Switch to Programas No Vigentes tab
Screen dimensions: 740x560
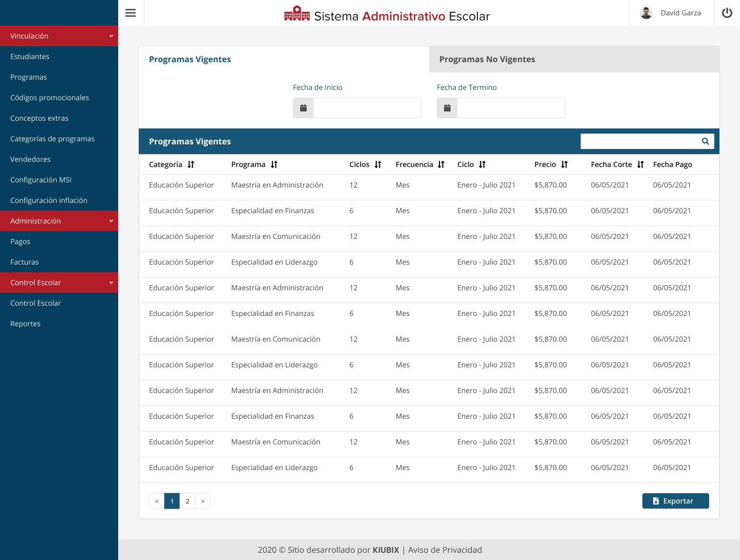coord(574,59)
